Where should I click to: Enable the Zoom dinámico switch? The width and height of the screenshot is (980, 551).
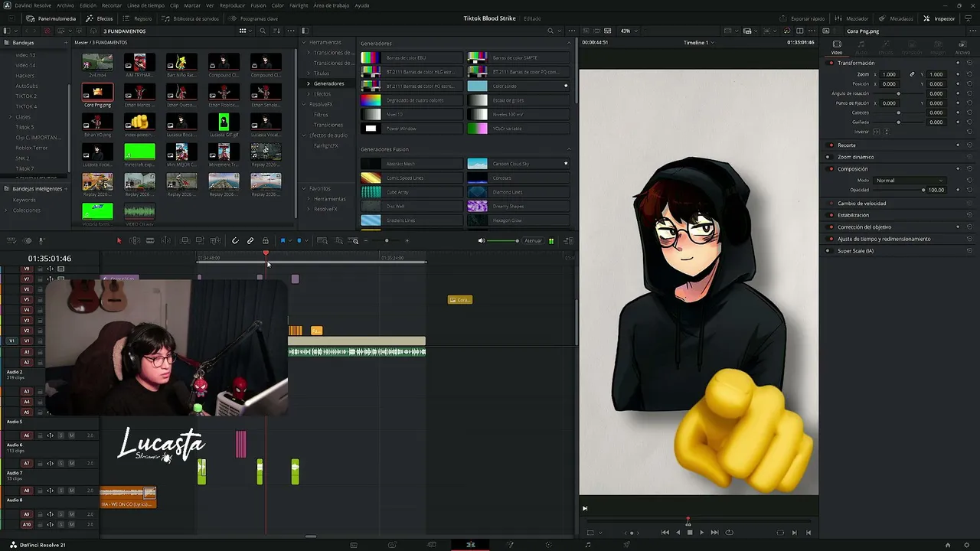pyautogui.click(x=831, y=157)
